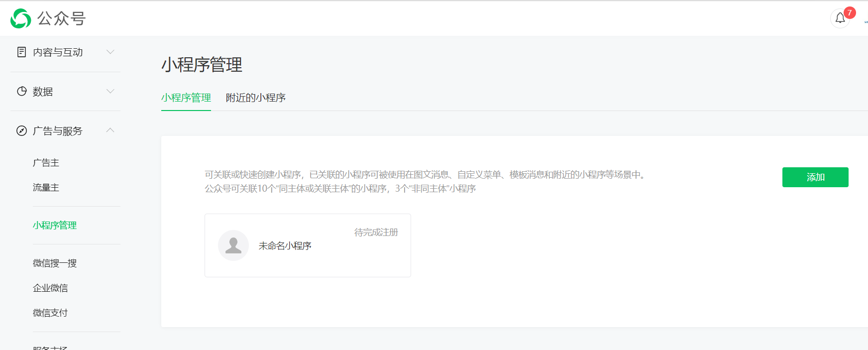Image resolution: width=868 pixels, height=350 pixels.
Task: Switch to the 附近的小程序 tab
Action: [256, 98]
